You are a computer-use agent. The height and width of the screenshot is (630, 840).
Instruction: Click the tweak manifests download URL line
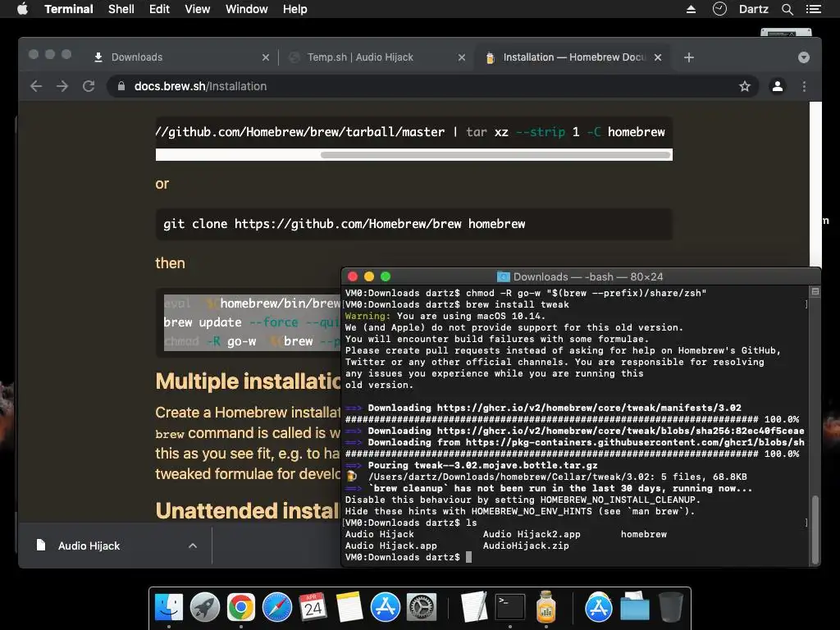coord(543,408)
